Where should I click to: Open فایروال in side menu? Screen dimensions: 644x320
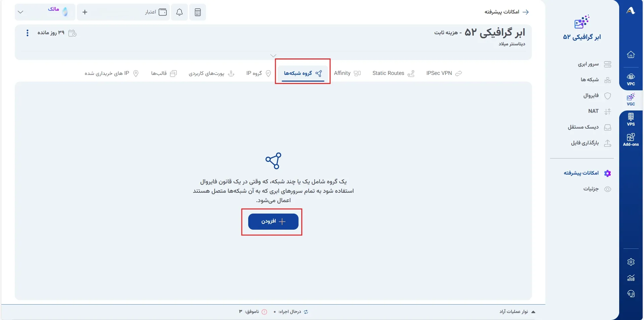point(597,96)
